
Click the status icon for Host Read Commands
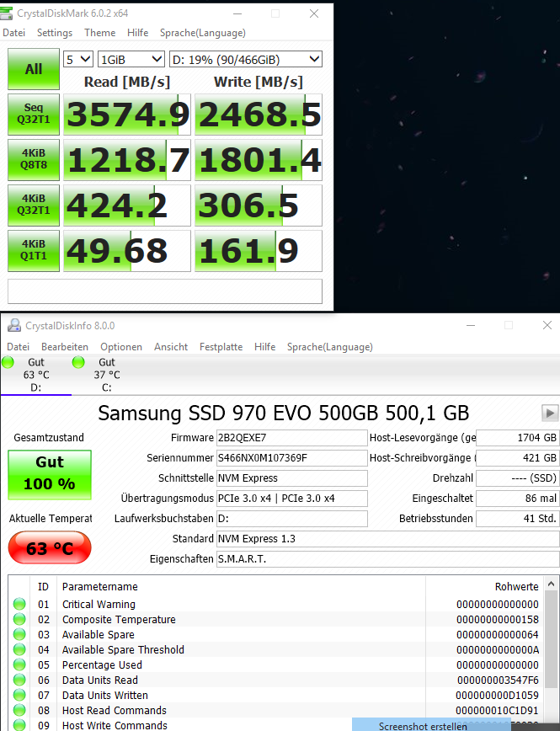click(19, 710)
